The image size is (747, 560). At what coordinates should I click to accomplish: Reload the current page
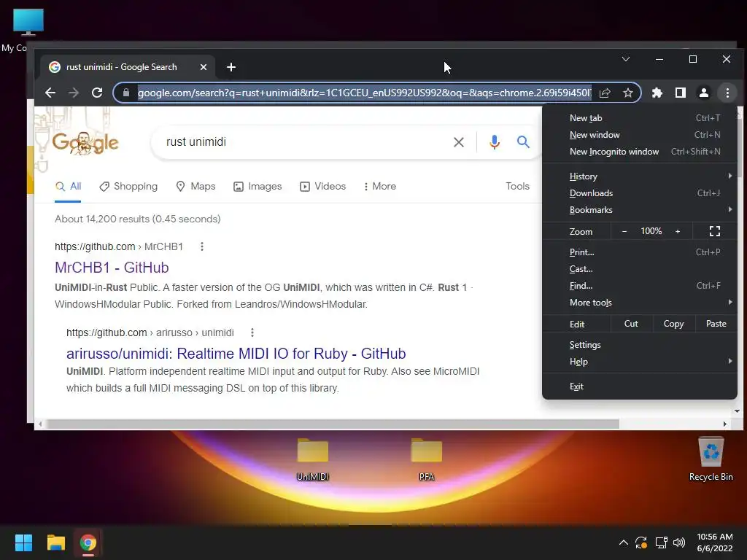point(97,93)
